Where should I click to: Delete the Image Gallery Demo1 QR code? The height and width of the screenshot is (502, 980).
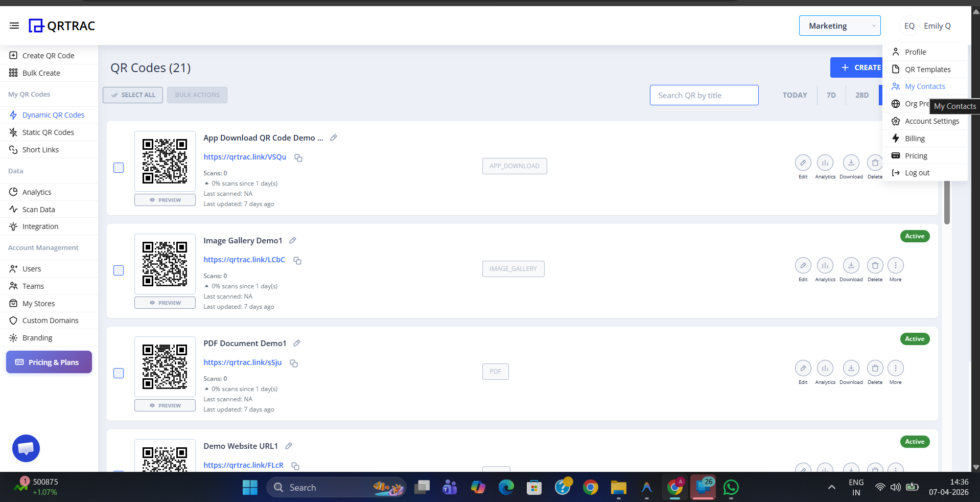coord(874,265)
